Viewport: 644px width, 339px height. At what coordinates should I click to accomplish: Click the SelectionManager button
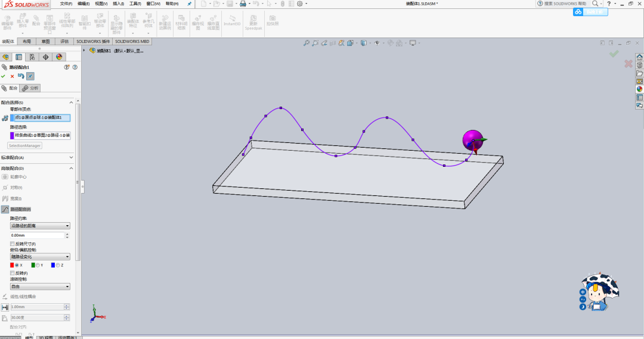[24, 146]
